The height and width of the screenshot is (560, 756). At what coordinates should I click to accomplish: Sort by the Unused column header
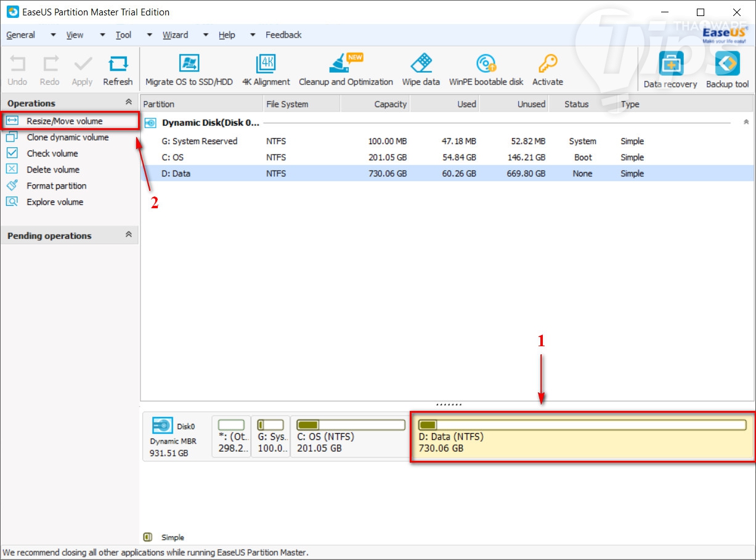pyautogui.click(x=514, y=104)
